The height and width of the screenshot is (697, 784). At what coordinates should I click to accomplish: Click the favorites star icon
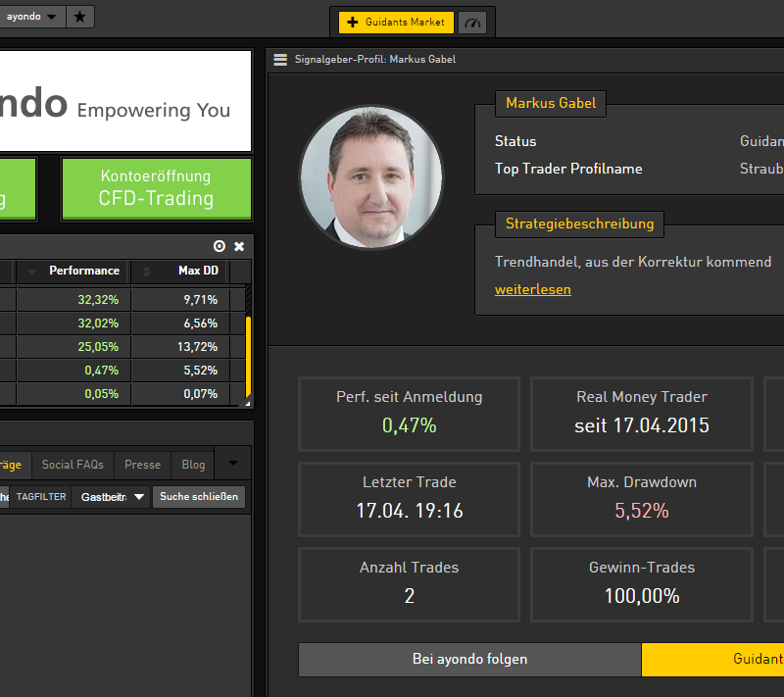tap(80, 16)
